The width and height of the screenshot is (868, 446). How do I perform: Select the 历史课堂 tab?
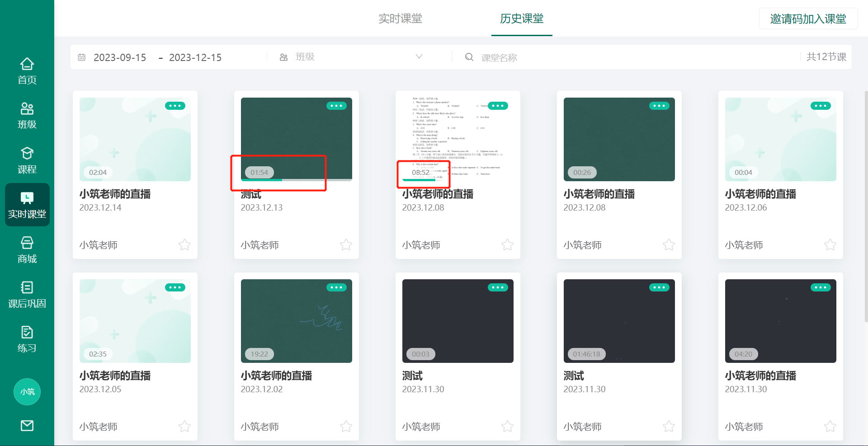coord(521,19)
